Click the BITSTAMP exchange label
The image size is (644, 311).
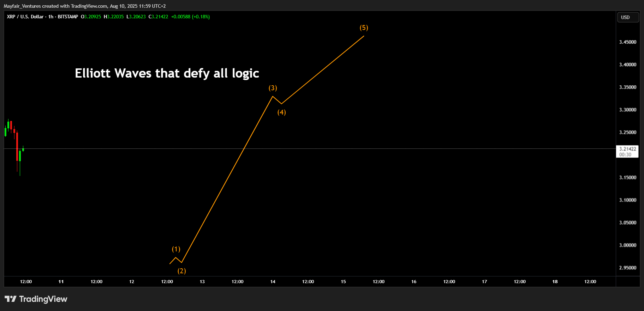68,17
